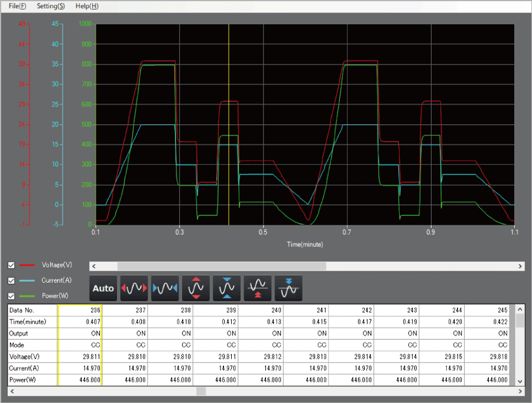Screen dimensions: 532x403
Task: Click right arrow of graph horizontal scrollbar
Action: click(x=520, y=266)
